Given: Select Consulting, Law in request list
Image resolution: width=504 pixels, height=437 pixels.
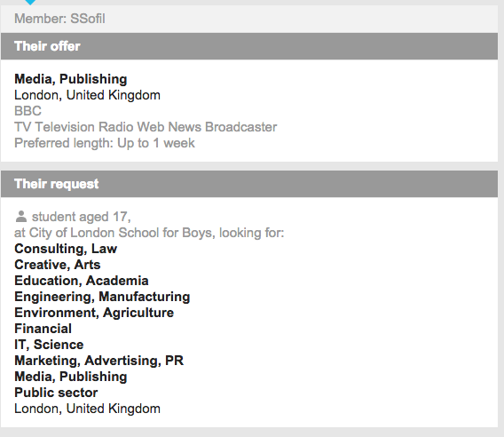Looking at the screenshot, I should (x=66, y=249).
